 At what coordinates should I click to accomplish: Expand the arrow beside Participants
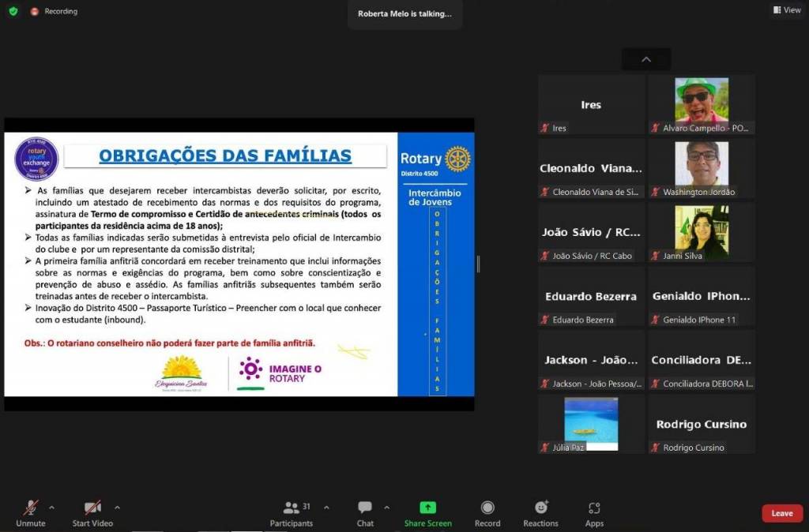coord(326,507)
